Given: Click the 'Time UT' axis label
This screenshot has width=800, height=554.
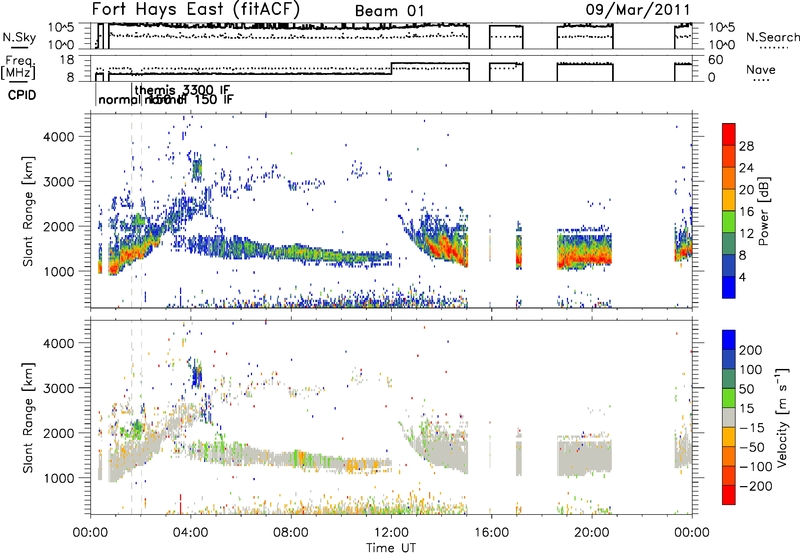Looking at the screenshot, I should (391, 547).
